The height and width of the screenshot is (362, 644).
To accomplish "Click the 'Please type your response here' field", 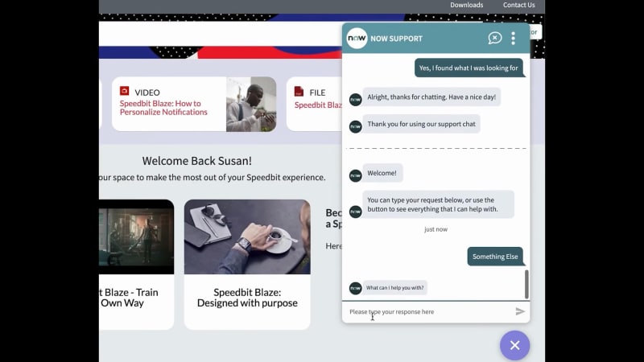I will (430, 312).
